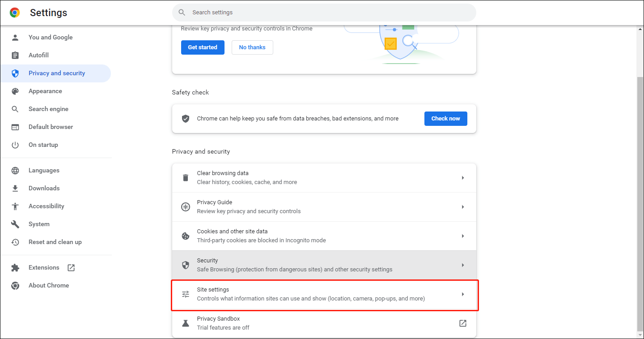This screenshot has height=339, width=644.
Task: Click the vertical page scrollbar thumb
Action: [x=640, y=204]
